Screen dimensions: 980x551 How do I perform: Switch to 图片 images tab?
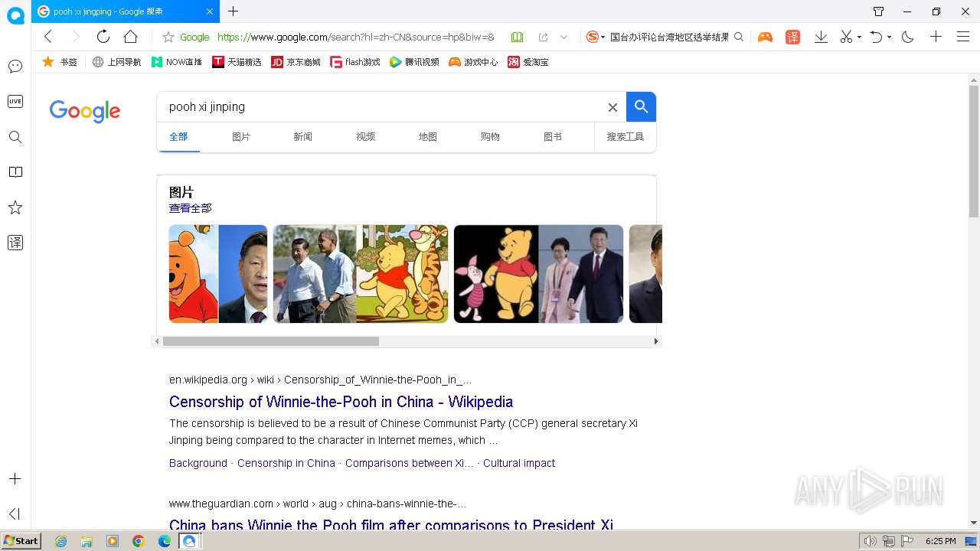(241, 137)
